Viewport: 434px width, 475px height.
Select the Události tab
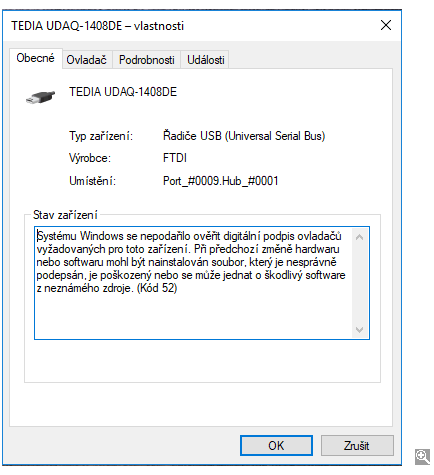click(206, 60)
